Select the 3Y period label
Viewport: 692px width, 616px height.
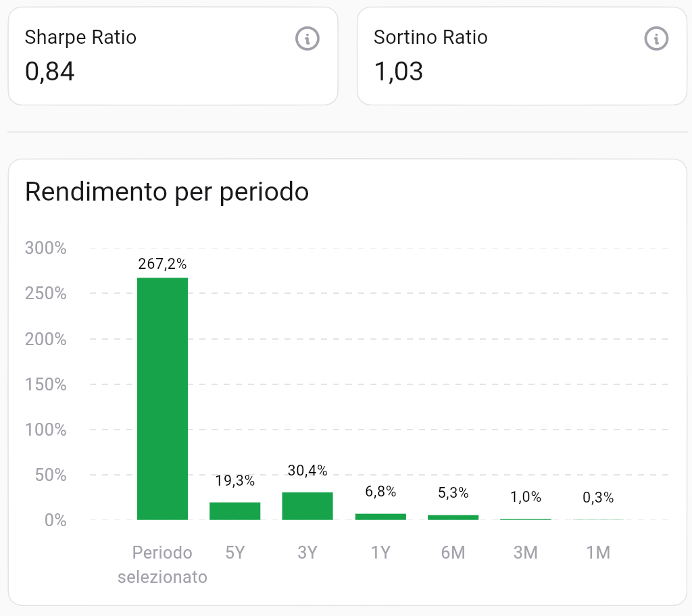307,553
